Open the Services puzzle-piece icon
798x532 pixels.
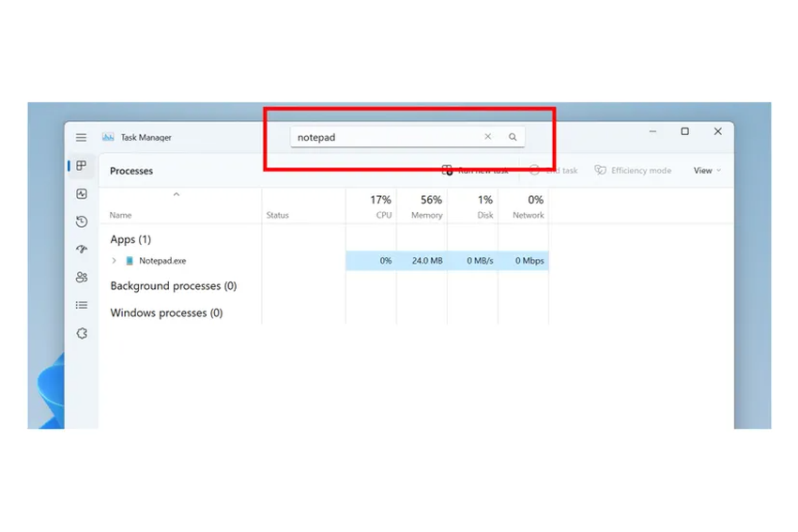[82, 333]
